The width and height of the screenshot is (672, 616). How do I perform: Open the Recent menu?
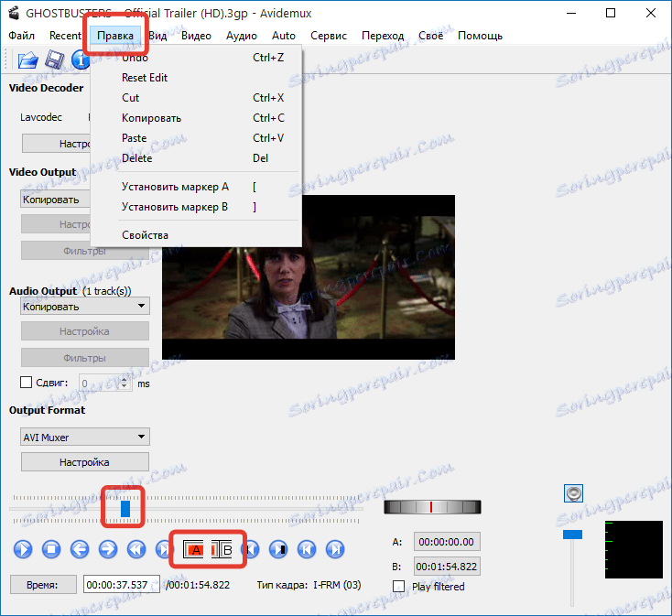pyautogui.click(x=65, y=36)
